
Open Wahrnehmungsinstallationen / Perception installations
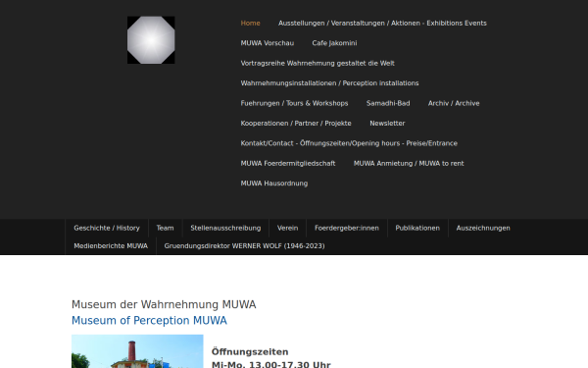point(329,83)
